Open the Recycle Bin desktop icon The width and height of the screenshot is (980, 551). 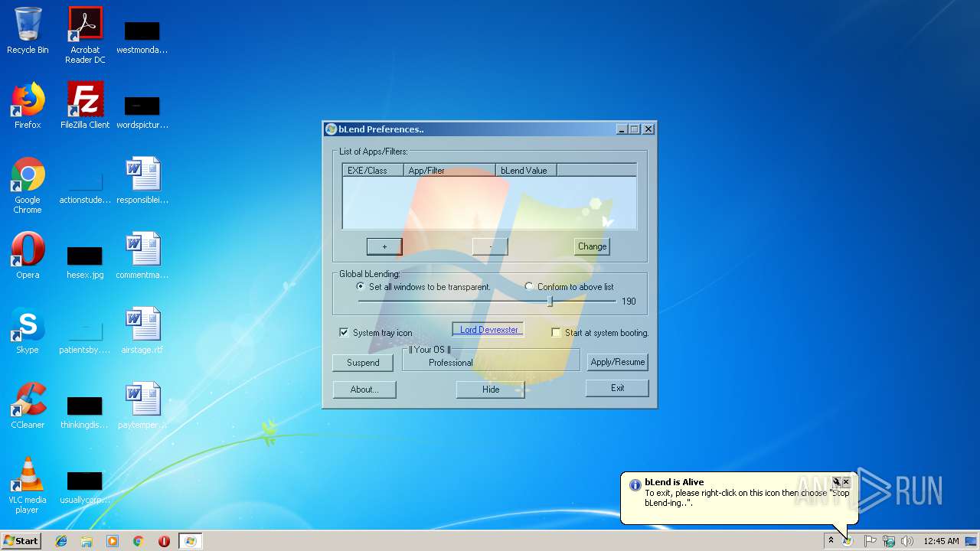pyautogui.click(x=28, y=31)
